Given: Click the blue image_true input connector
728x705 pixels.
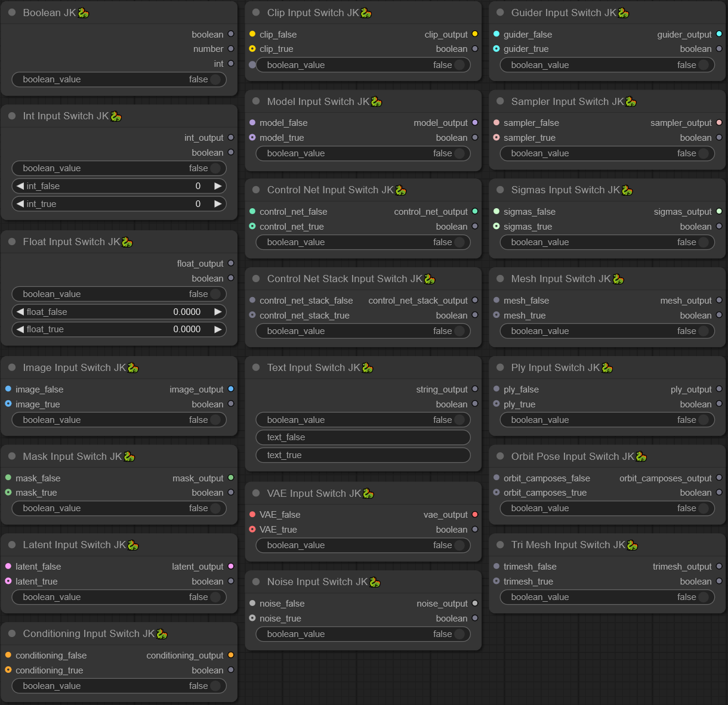Looking at the screenshot, I should [x=8, y=404].
